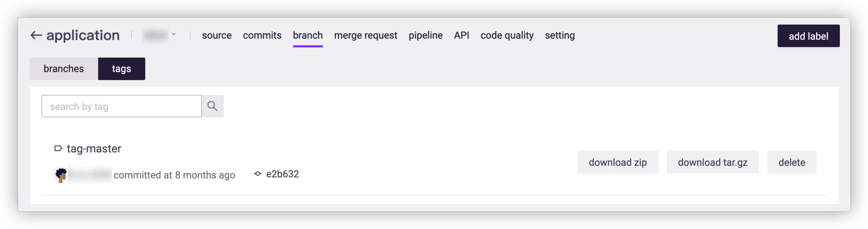Viewport: 868px width, 229px height.
Task: Delete the tag-master tag
Action: pyautogui.click(x=792, y=162)
